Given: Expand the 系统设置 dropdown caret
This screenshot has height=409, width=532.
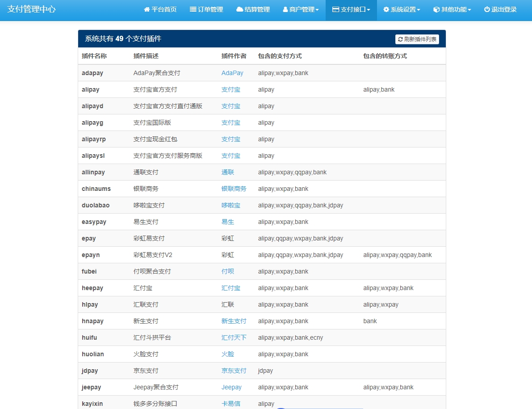Looking at the screenshot, I should click(x=419, y=10).
